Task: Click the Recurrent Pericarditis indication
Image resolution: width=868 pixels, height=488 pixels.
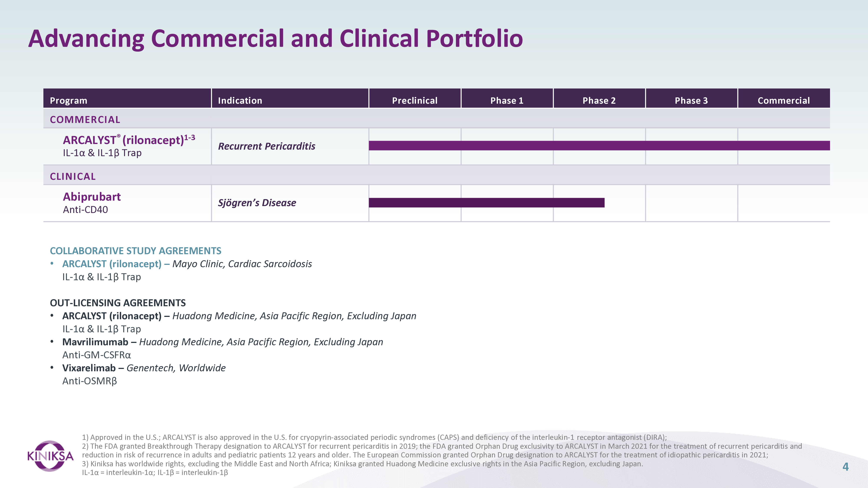Action: [266, 146]
